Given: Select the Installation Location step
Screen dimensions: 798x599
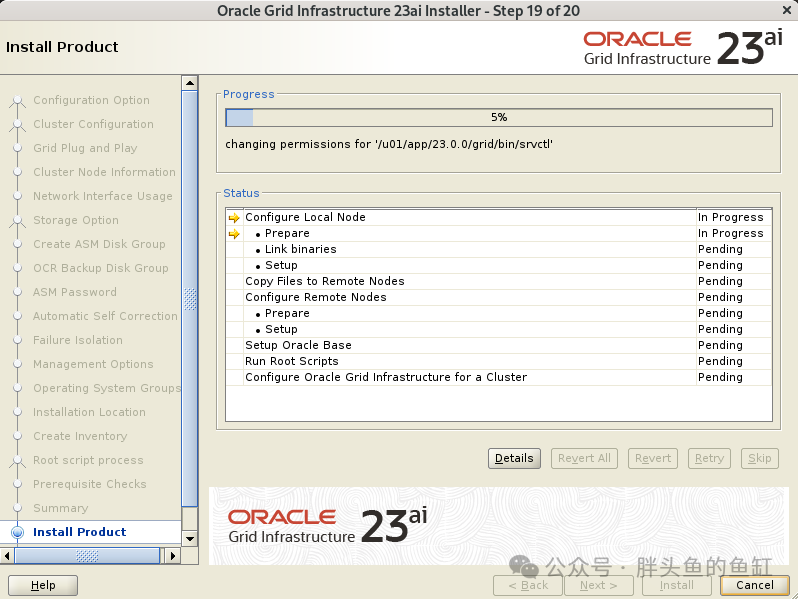Looking at the screenshot, I should (x=90, y=412).
